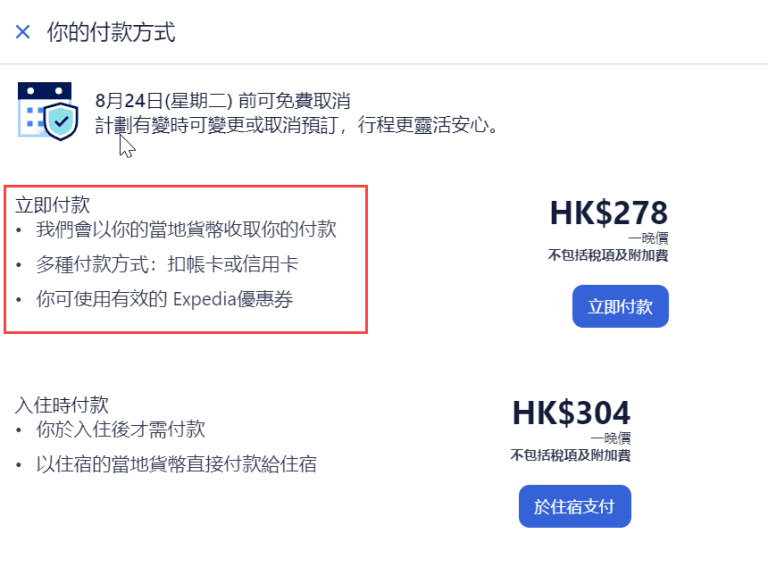Viewport: 768px width, 567px height.
Task: Click 不包括稅項及附加費 under HK$304
Action: pyautogui.click(x=571, y=455)
